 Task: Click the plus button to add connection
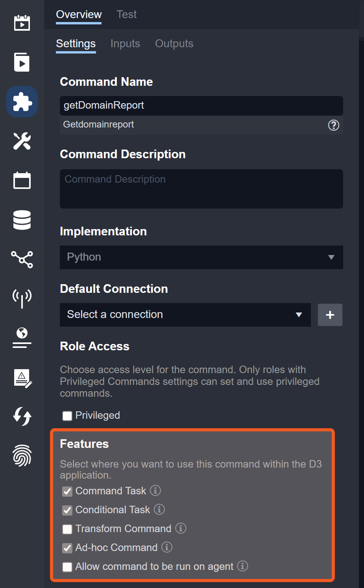point(330,315)
